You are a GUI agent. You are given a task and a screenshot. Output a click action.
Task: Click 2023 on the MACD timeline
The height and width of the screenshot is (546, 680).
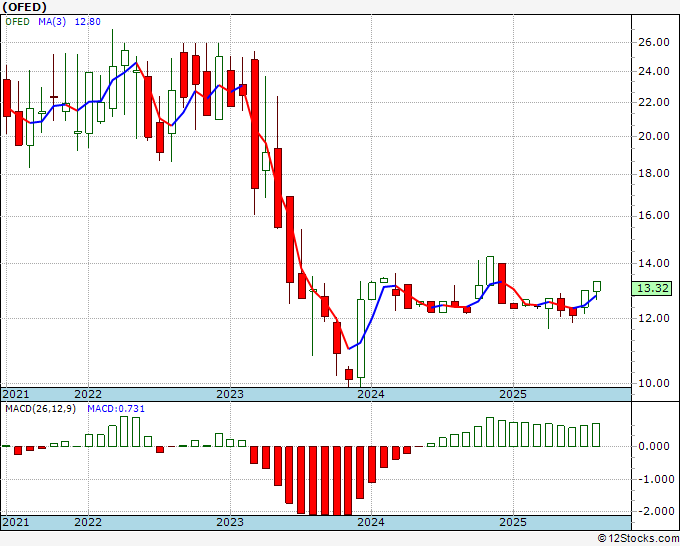tap(230, 522)
